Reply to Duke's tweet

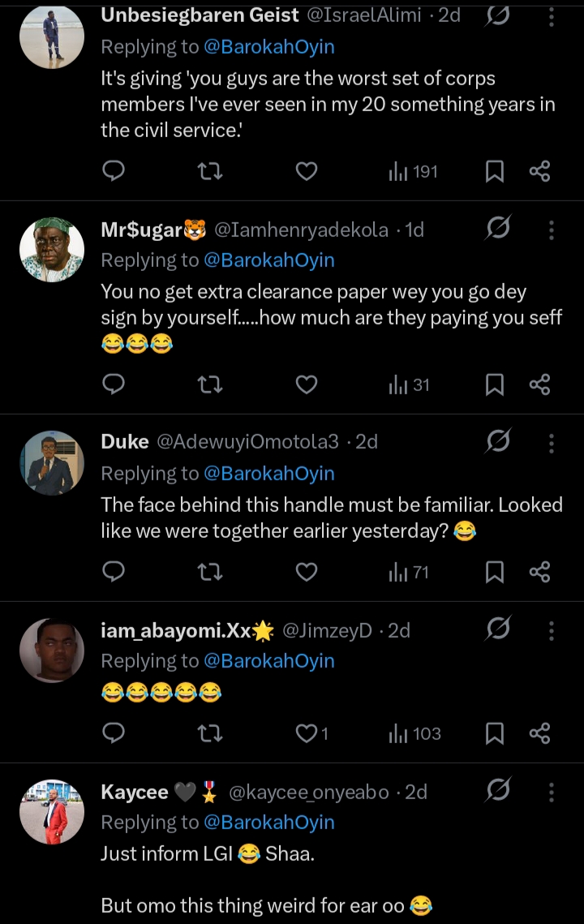(114, 573)
